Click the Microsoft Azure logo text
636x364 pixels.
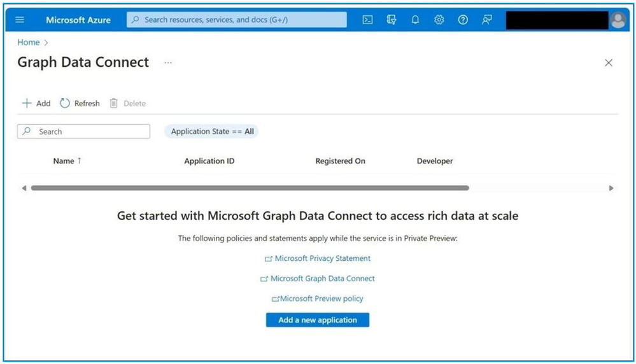click(78, 20)
